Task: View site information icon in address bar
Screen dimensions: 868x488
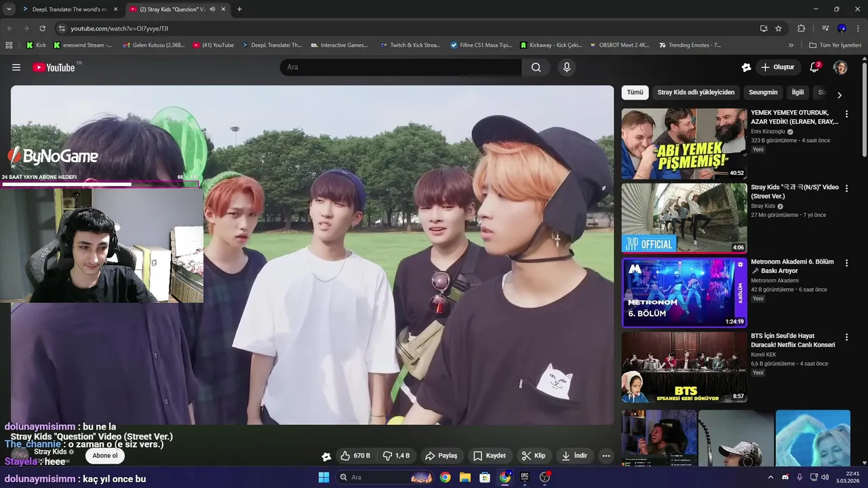Action: 62,28
